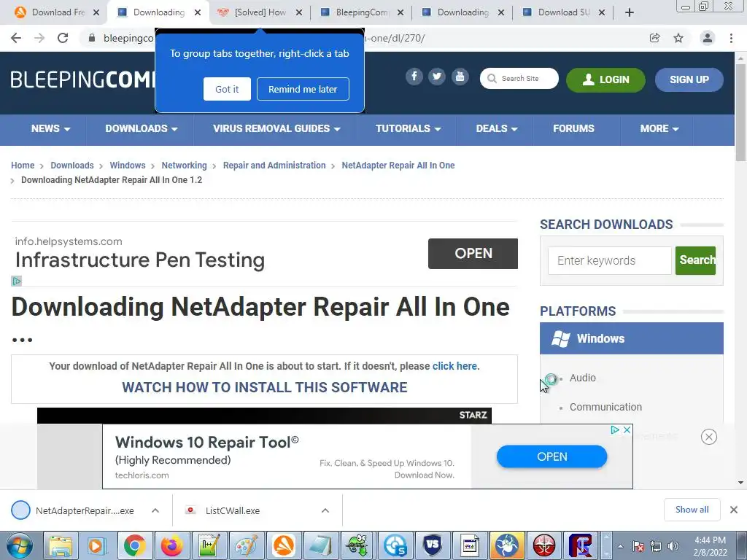The image size is (747, 560).
Task: Open a new tab with plus
Action: pyautogui.click(x=630, y=12)
